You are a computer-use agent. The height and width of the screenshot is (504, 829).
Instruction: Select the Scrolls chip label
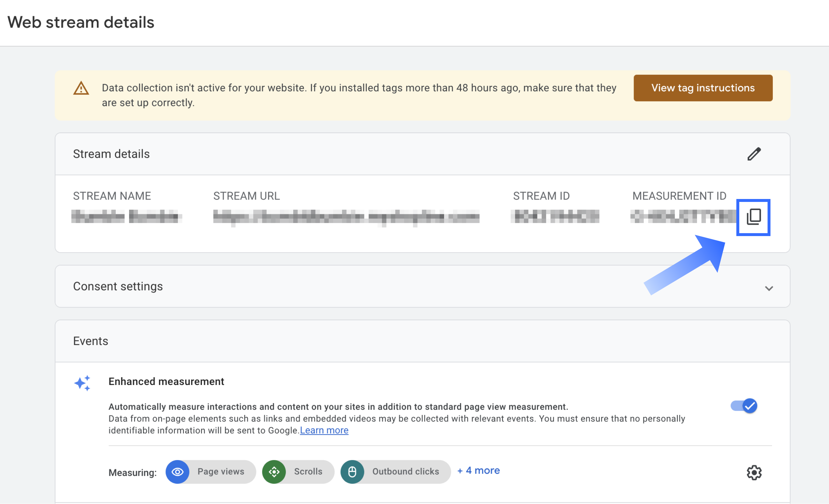(x=308, y=472)
